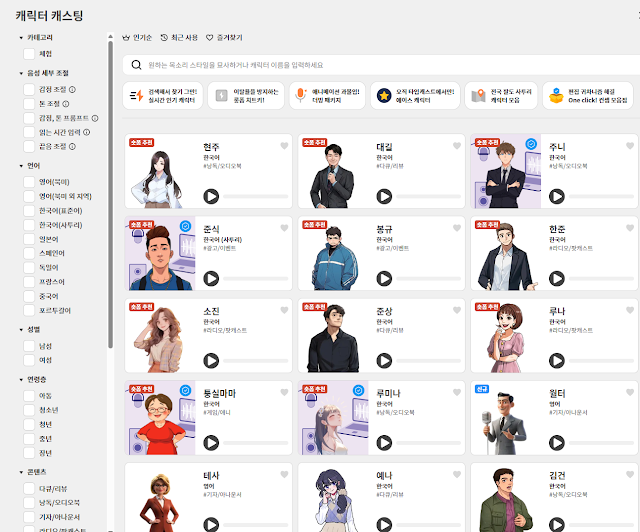Click the heart icon on 김건 card

pyautogui.click(x=630, y=474)
